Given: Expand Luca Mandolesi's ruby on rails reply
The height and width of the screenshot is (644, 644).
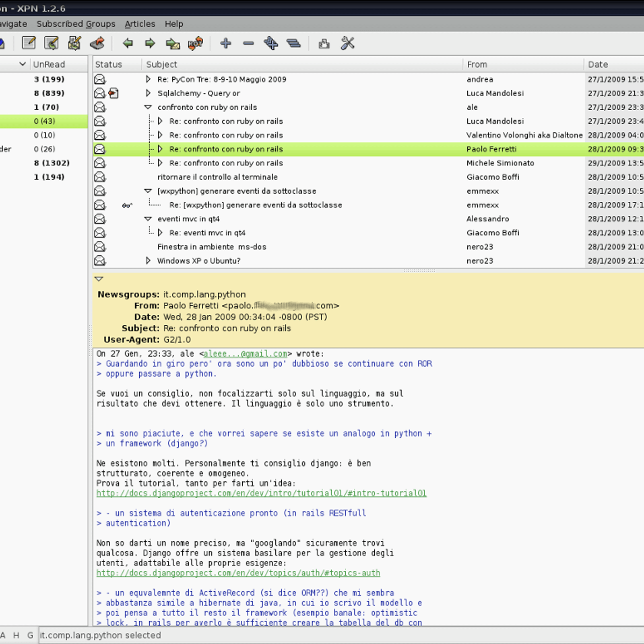Looking at the screenshot, I should pyautogui.click(x=160, y=121).
